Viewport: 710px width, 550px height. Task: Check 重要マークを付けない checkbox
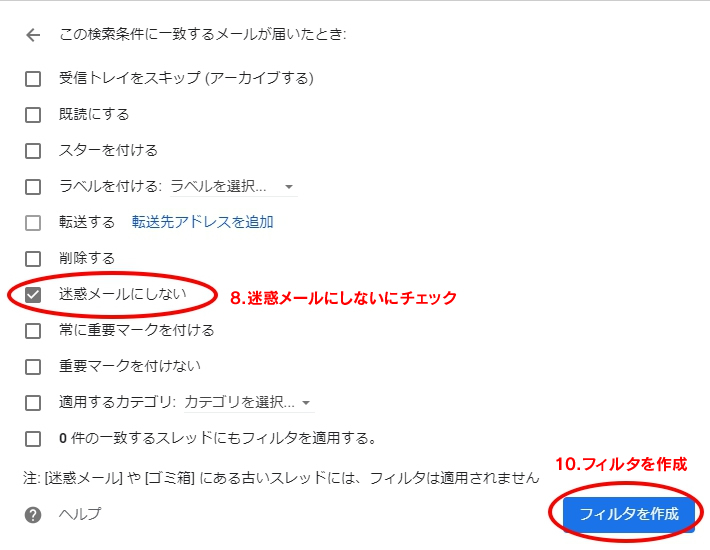point(33,366)
